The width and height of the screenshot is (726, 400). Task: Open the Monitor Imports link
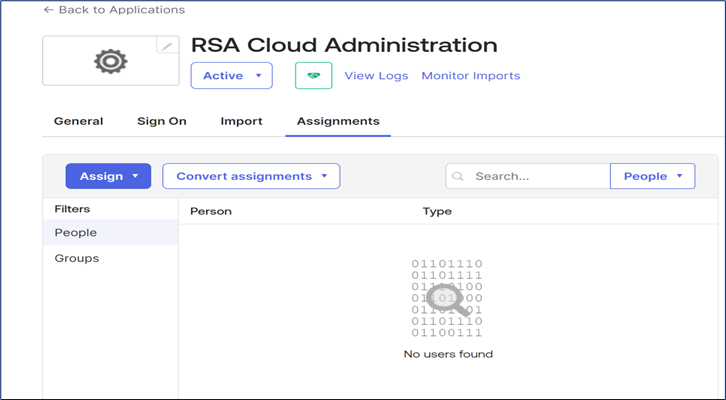tap(470, 76)
